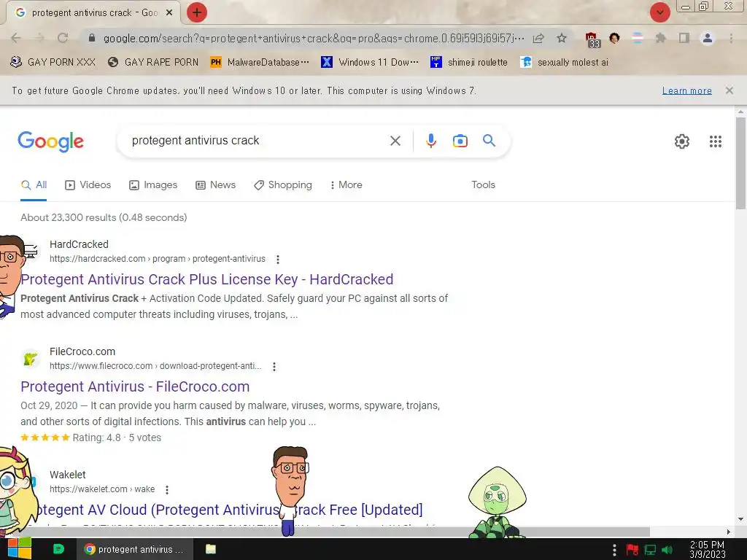Click the scroll down arrow on the page

740,519
